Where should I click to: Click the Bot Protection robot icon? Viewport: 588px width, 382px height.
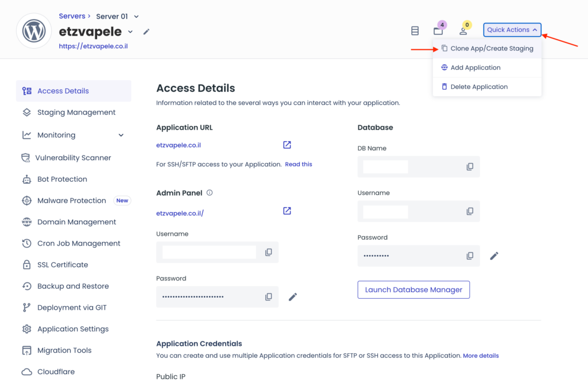pyautogui.click(x=26, y=179)
